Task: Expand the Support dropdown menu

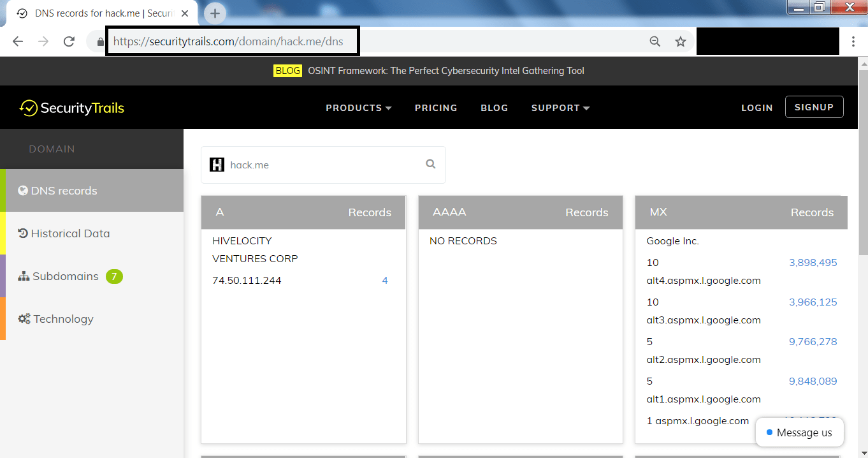Action: 561,108
